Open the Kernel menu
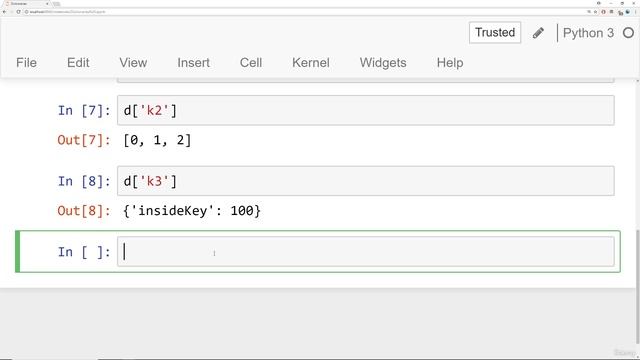640x360 pixels. point(311,63)
